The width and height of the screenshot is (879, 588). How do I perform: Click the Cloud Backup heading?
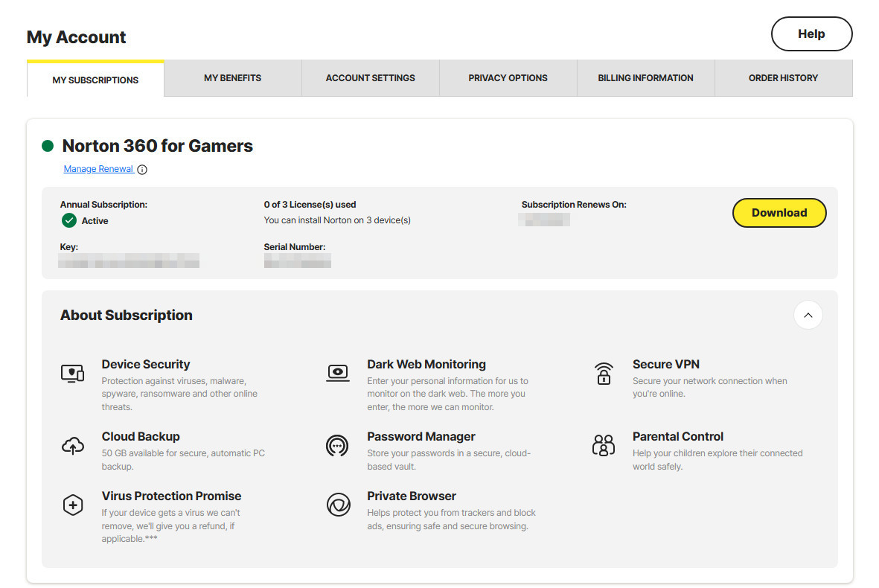pyautogui.click(x=141, y=437)
